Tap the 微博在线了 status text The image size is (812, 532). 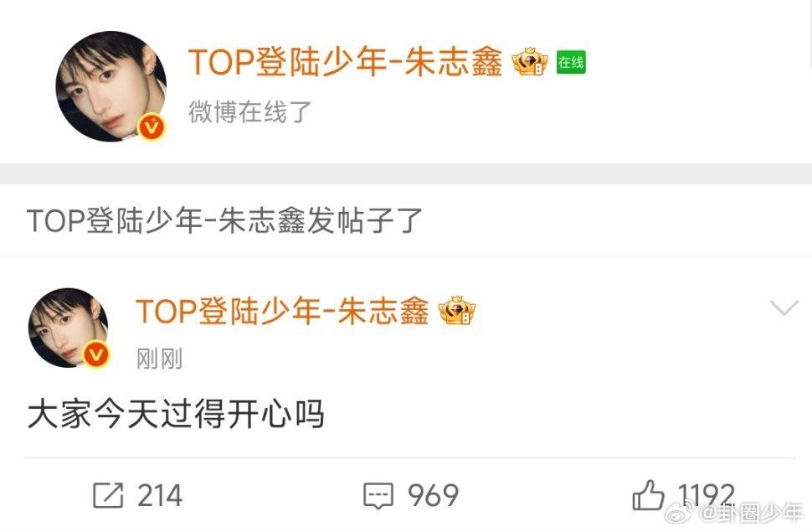(x=249, y=112)
